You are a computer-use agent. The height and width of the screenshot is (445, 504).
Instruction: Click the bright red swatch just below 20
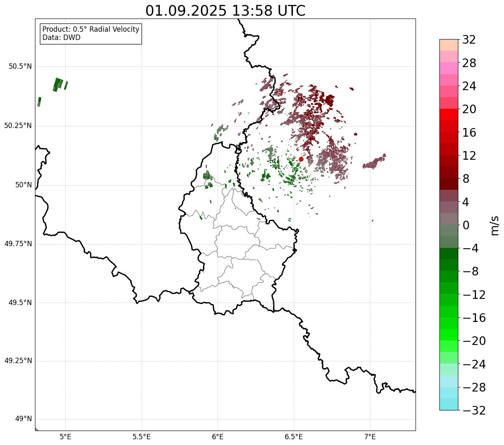pyautogui.click(x=448, y=114)
